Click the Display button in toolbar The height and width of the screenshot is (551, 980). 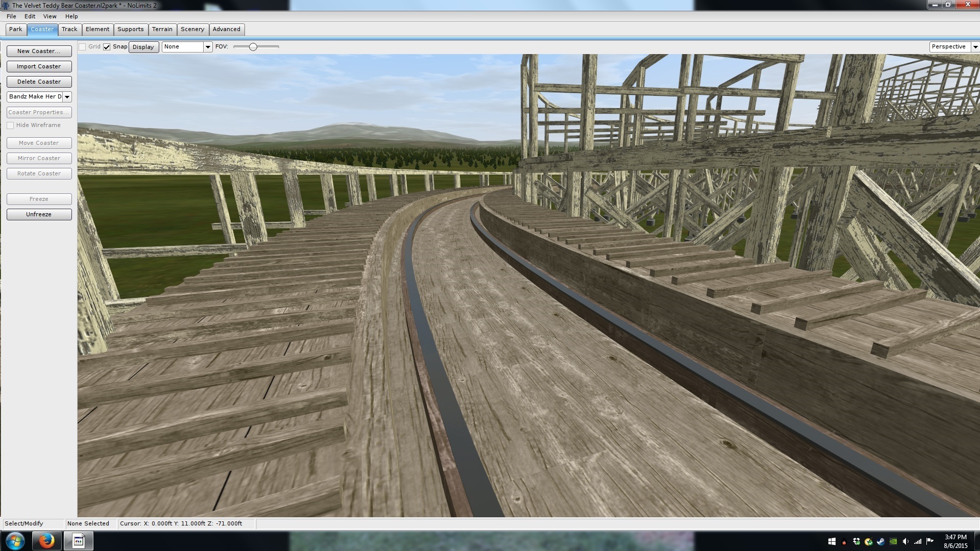click(143, 47)
